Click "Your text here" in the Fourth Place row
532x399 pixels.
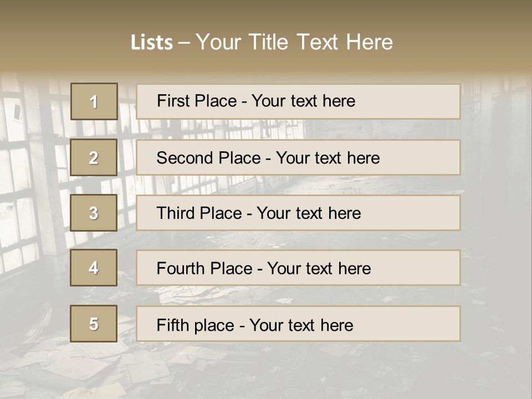319,269
